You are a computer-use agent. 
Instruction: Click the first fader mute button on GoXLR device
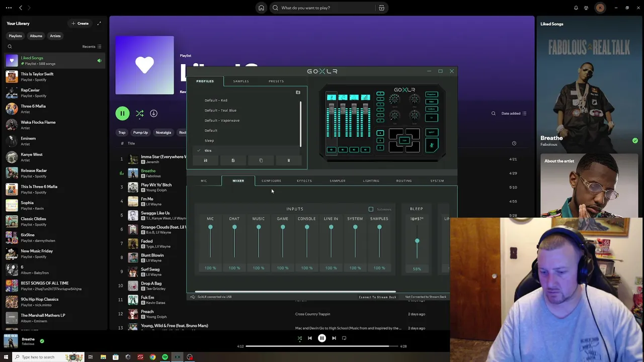click(332, 149)
